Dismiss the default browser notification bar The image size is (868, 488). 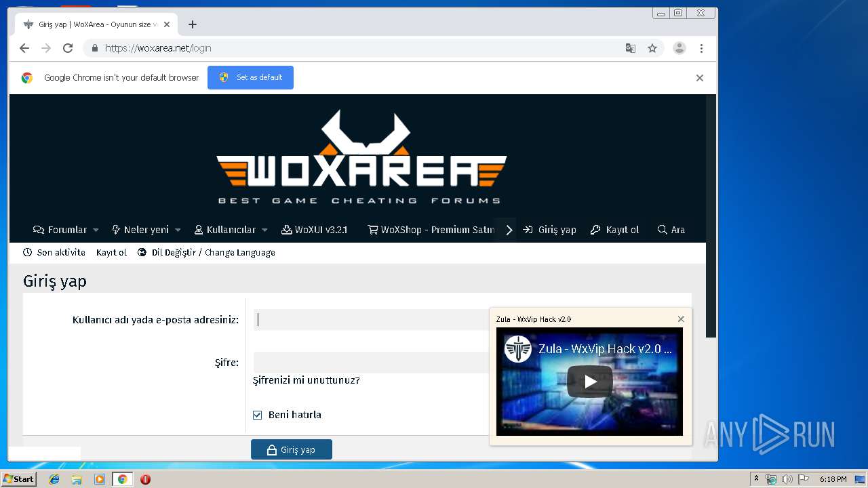(x=700, y=78)
